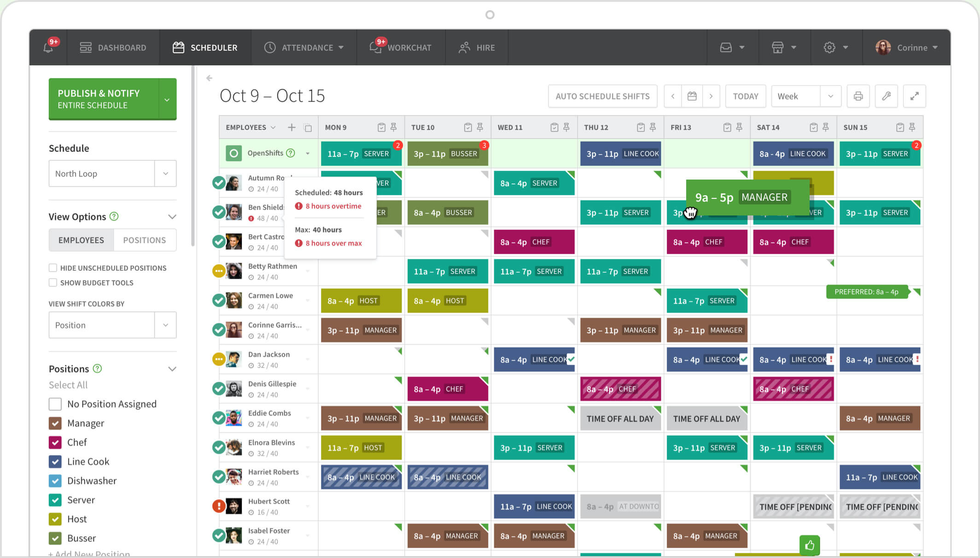Select View Shift Colors By position swatch
Image resolution: width=980 pixels, height=558 pixels.
[112, 325]
